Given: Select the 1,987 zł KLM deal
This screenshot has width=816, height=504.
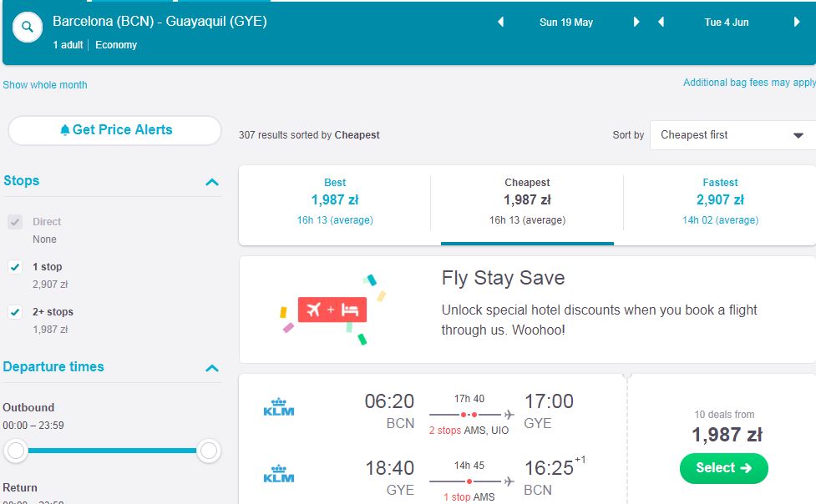Looking at the screenshot, I should click(723, 468).
